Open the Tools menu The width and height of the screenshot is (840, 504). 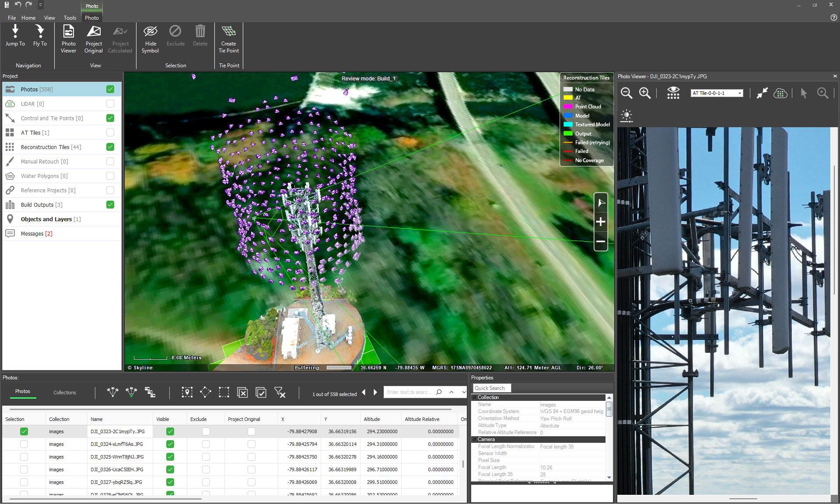[70, 18]
